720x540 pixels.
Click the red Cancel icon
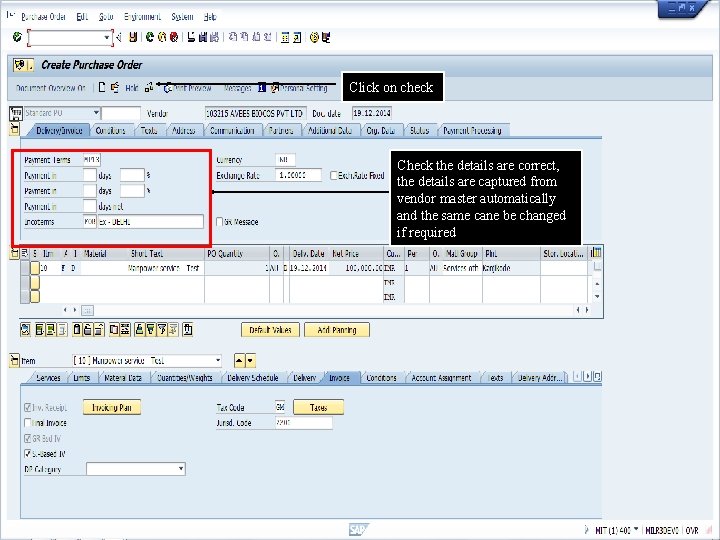[x=174, y=37]
